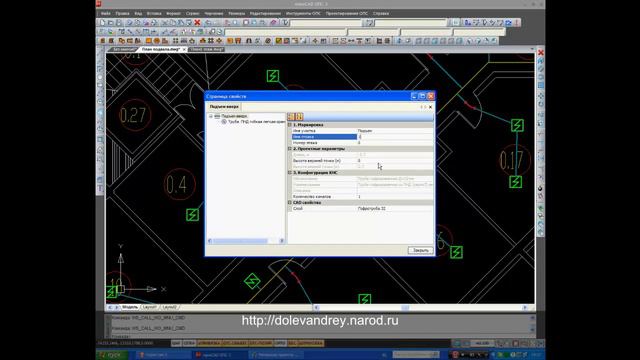Switch to the Layout2 tab
The width and height of the screenshot is (640, 360).
point(169,307)
